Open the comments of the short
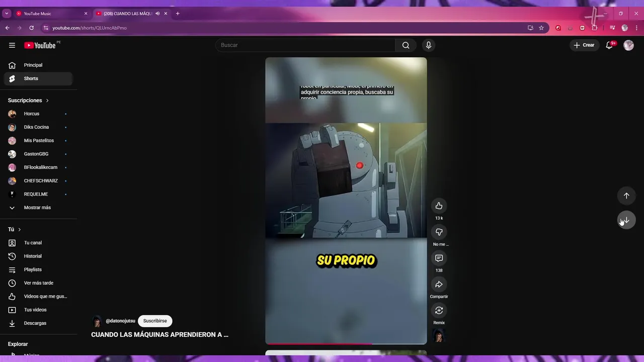Viewport: 644px width, 362px height. click(x=439, y=258)
